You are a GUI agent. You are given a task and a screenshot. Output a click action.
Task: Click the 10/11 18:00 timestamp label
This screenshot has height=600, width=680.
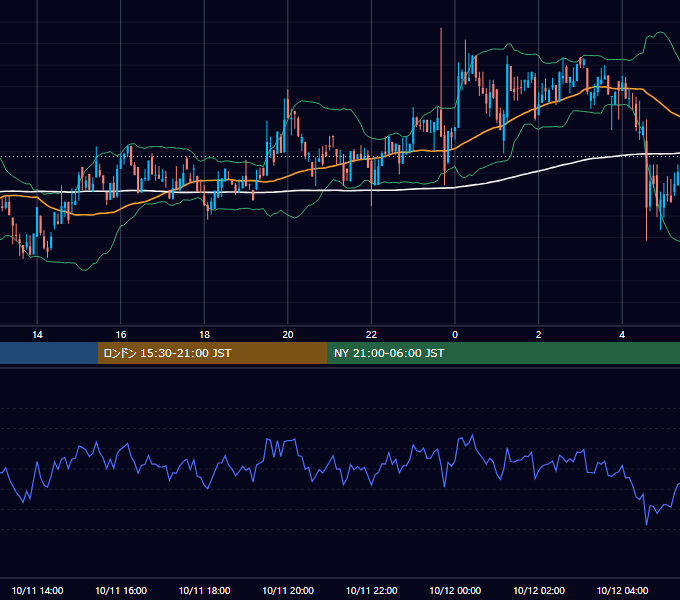click(x=204, y=590)
